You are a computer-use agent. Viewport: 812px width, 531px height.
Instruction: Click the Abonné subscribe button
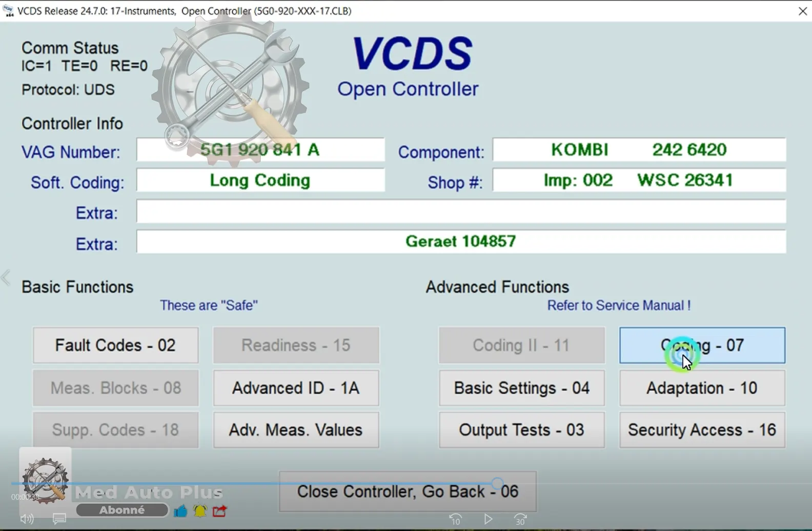pos(122,510)
